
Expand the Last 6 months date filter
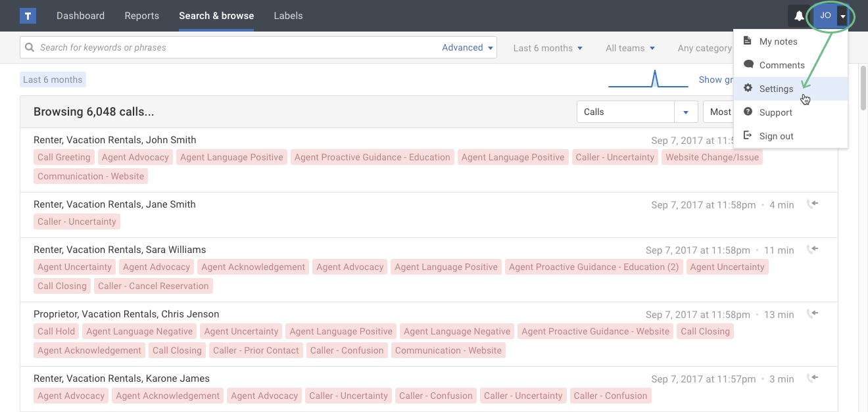(547, 47)
